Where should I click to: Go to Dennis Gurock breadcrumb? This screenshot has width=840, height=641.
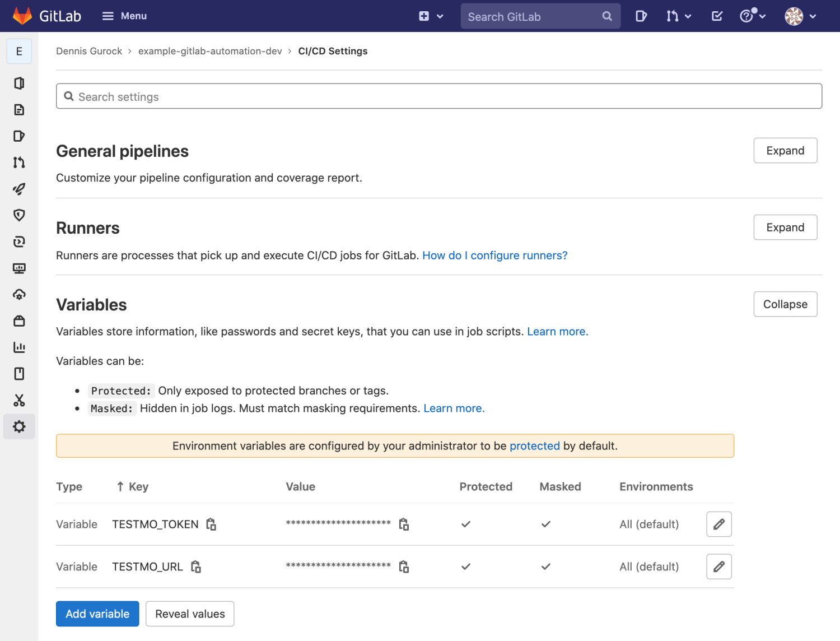(x=89, y=51)
